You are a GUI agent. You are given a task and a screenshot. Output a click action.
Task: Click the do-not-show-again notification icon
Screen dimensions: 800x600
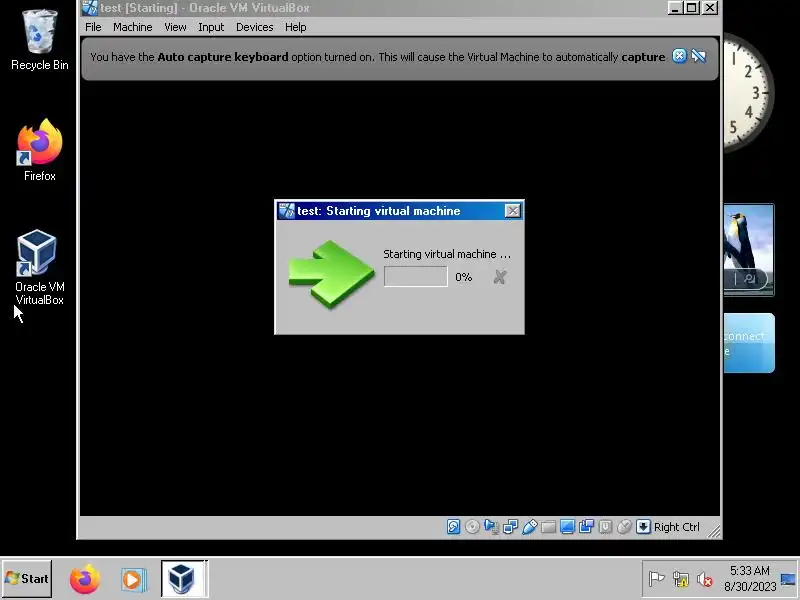(x=699, y=56)
